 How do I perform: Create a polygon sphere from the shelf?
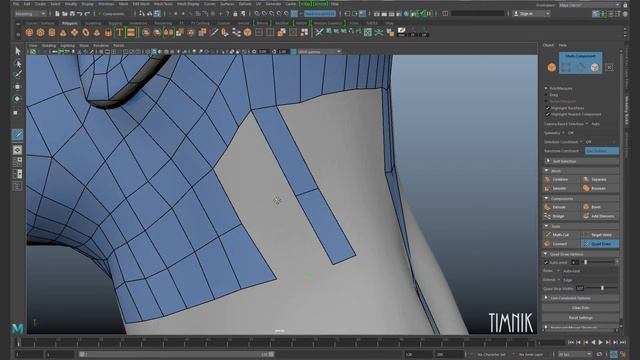coord(29,33)
